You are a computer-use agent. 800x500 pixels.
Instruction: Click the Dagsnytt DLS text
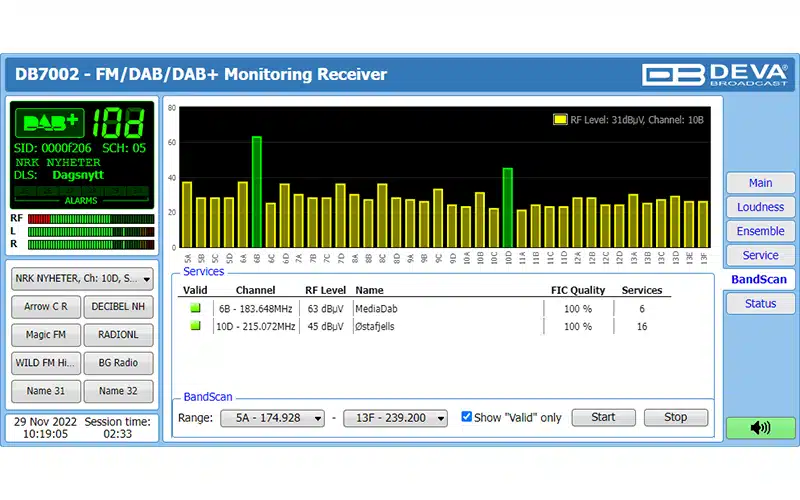tap(78, 175)
